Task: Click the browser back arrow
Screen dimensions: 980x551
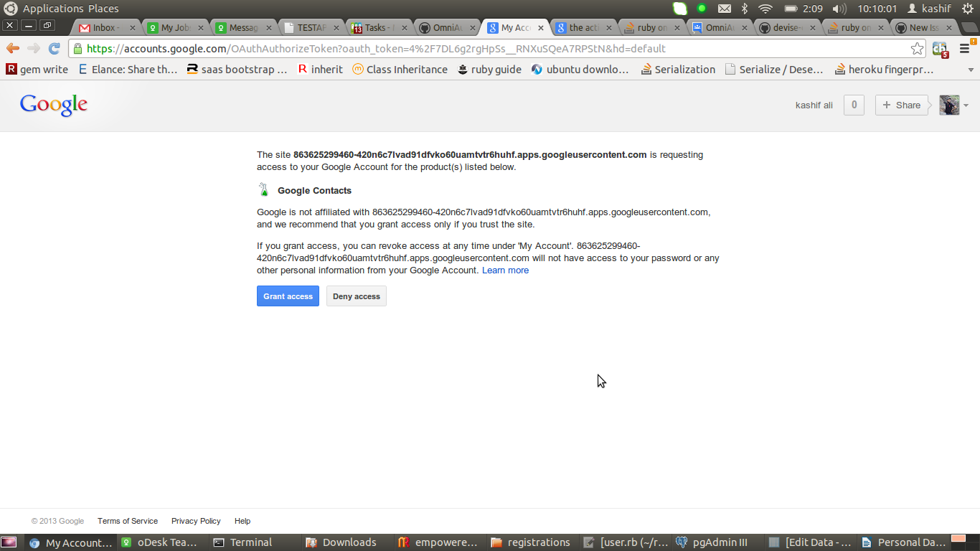Action: tap(13, 48)
